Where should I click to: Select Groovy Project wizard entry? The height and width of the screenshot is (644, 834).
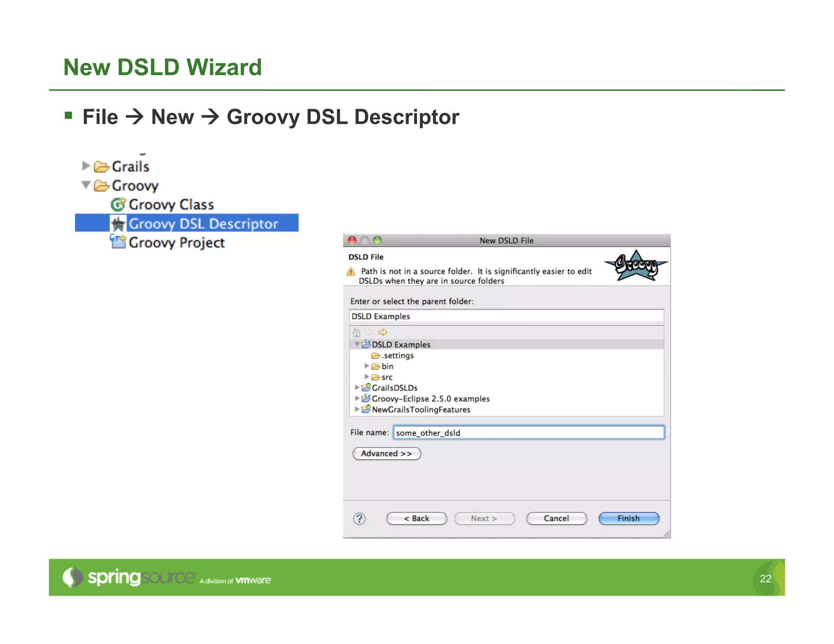pos(177,243)
